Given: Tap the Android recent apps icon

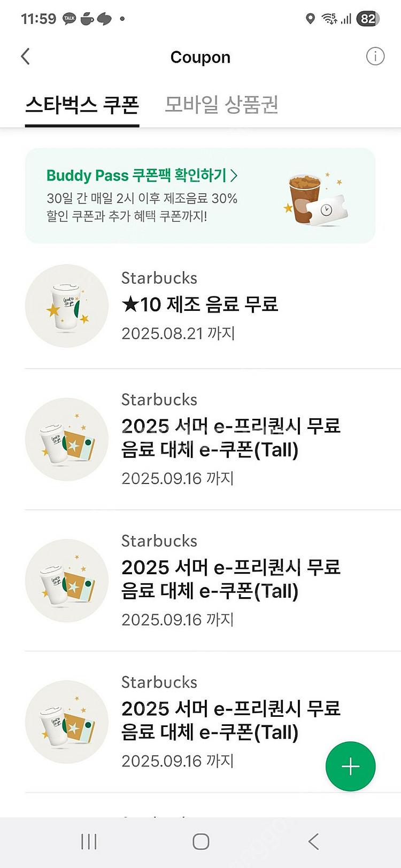Looking at the screenshot, I should click(x=89, y=842).
